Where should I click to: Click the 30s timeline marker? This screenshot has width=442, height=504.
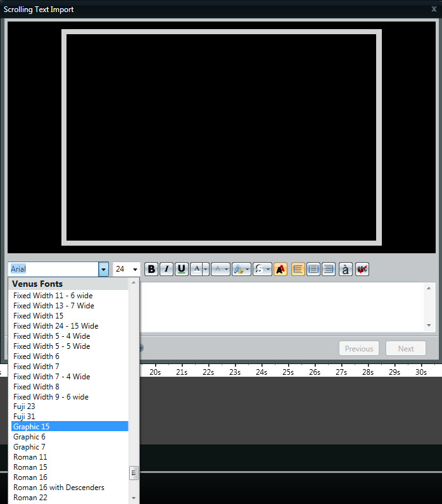(x=421, y=372)
